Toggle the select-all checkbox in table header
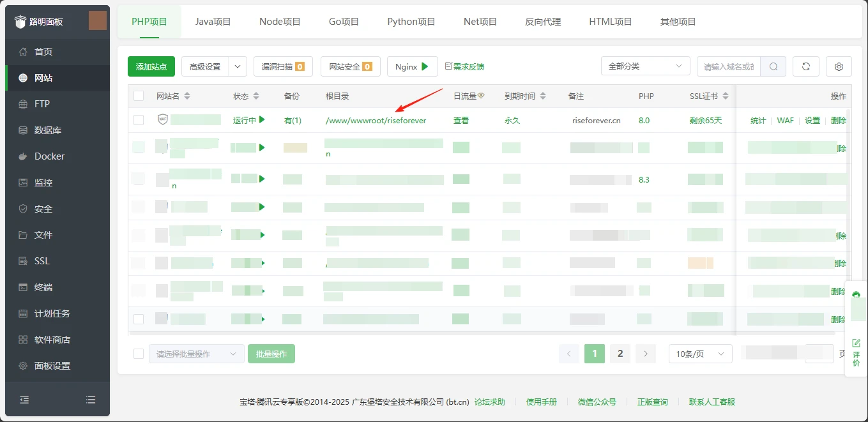The image size is (868, 422). [139, 96]
